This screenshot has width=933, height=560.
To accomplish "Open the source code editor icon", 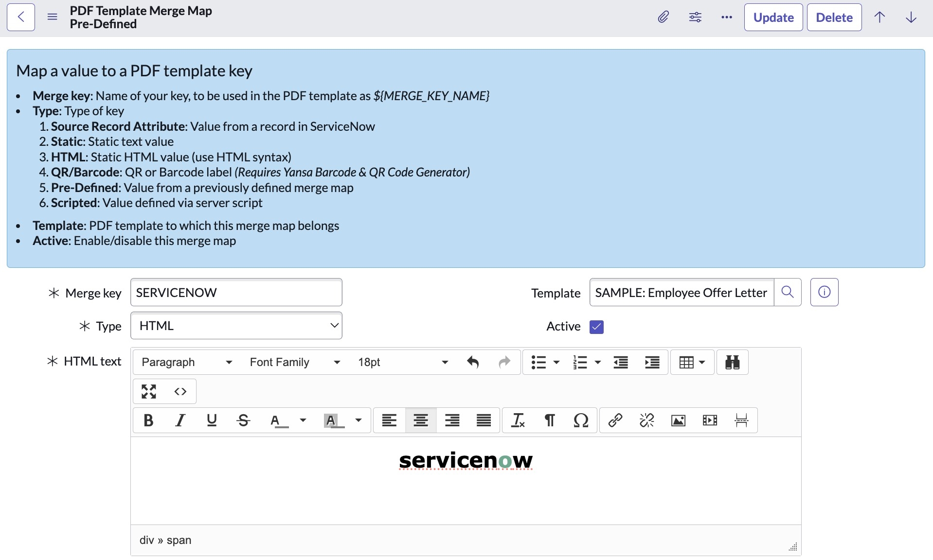I will [x=180, y=391].
